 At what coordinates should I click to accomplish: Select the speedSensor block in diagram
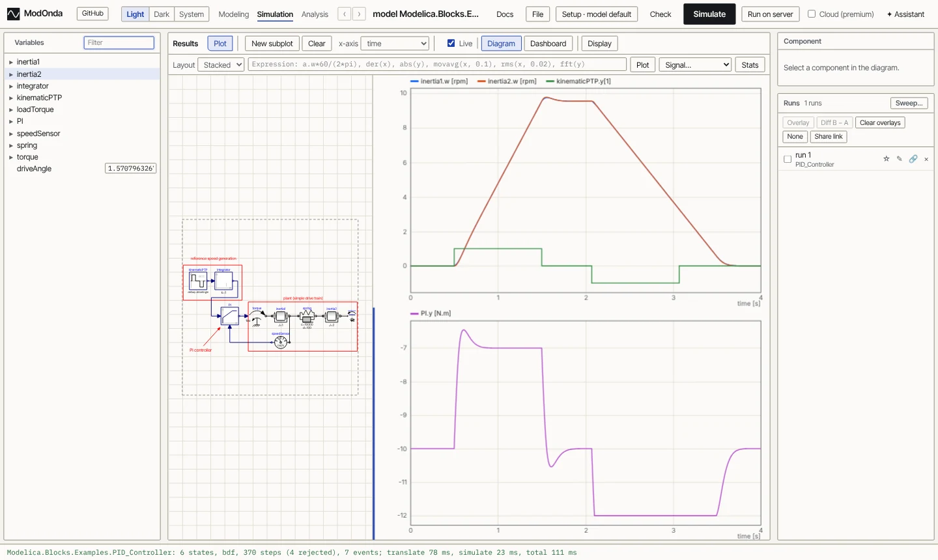click(x=281, y=341)
